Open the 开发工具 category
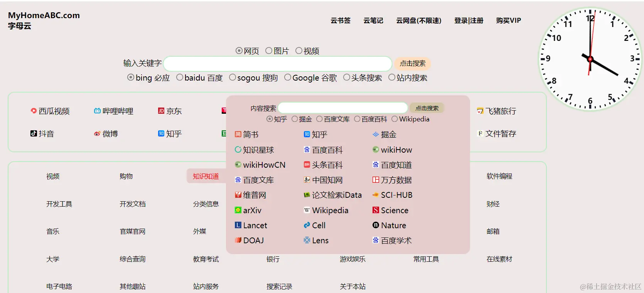This screenshot has width=644, height=293. [x=59, y=204]
